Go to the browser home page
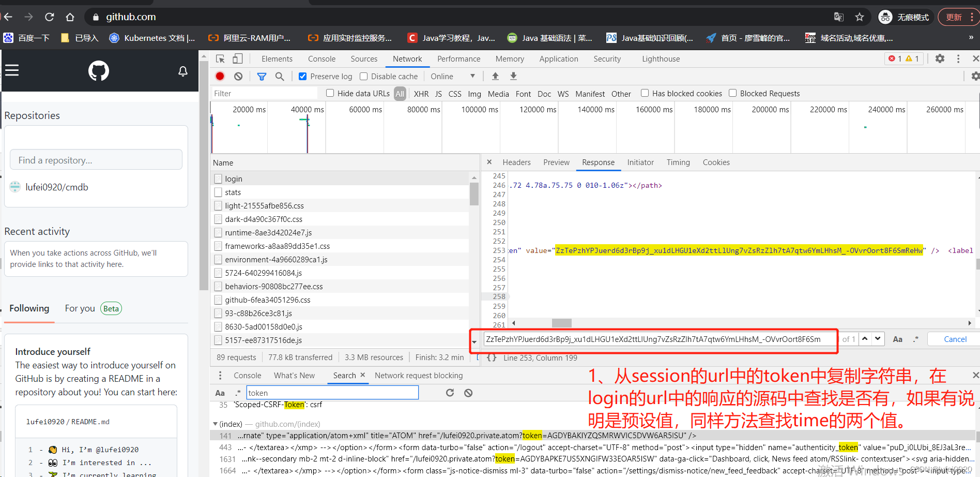 click(70, 17)
